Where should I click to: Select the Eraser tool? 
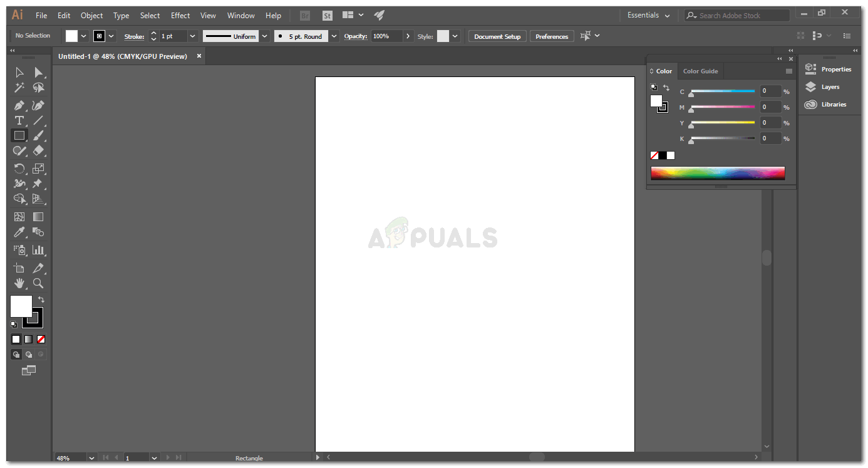[x=38, y=150]
